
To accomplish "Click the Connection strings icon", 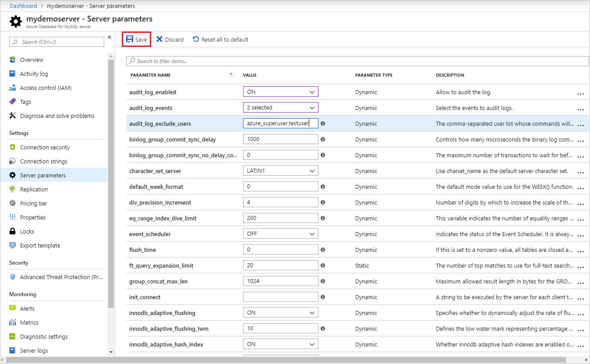I will pos(13,161).
